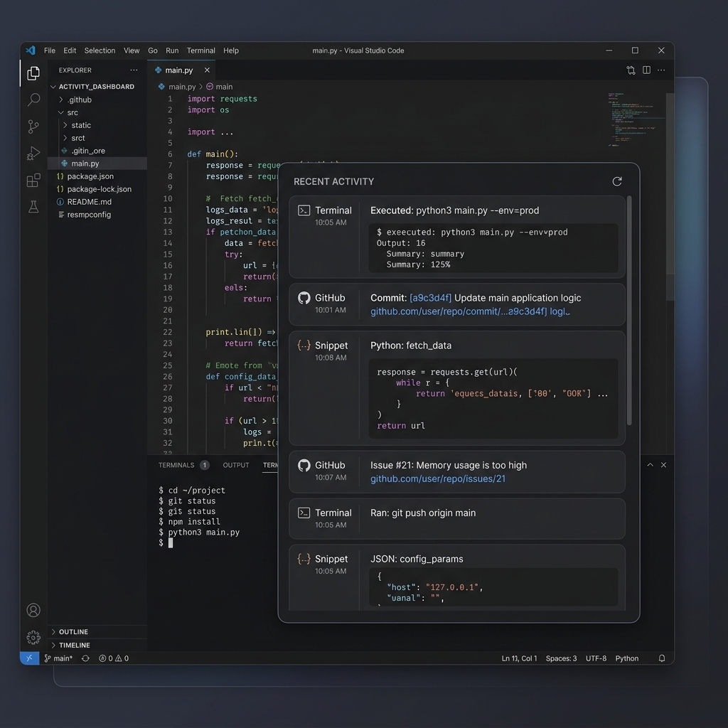Viewport: 728px width, 728px height.
Task: Change Spaces: 3 indentation setting
Action: (x=562, y=658)
